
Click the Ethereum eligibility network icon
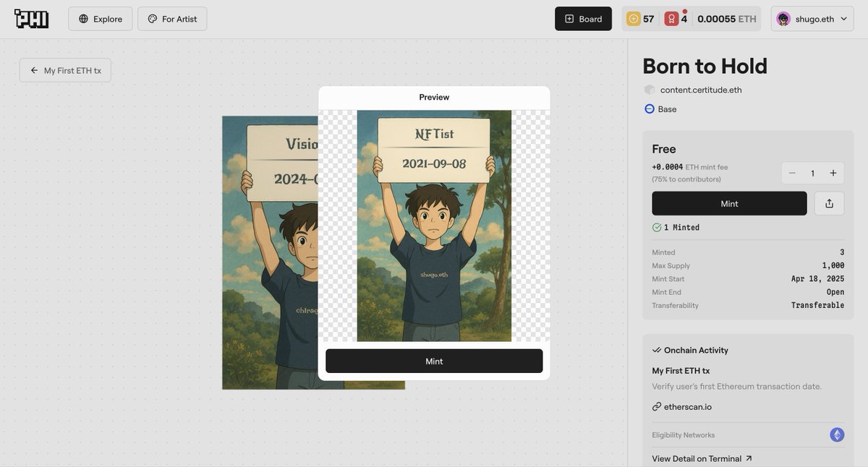(837, 435)
